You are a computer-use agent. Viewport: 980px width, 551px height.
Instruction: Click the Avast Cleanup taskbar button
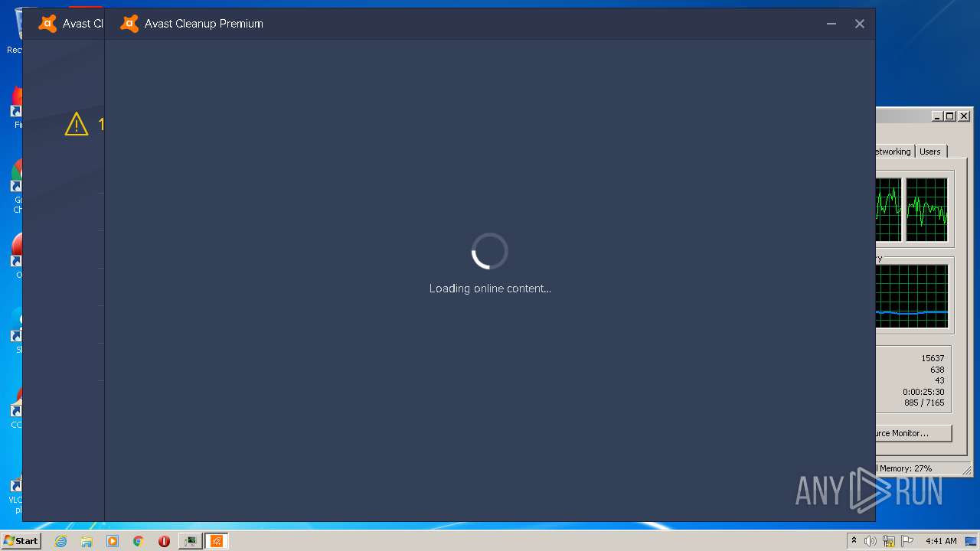pos(217,541)
